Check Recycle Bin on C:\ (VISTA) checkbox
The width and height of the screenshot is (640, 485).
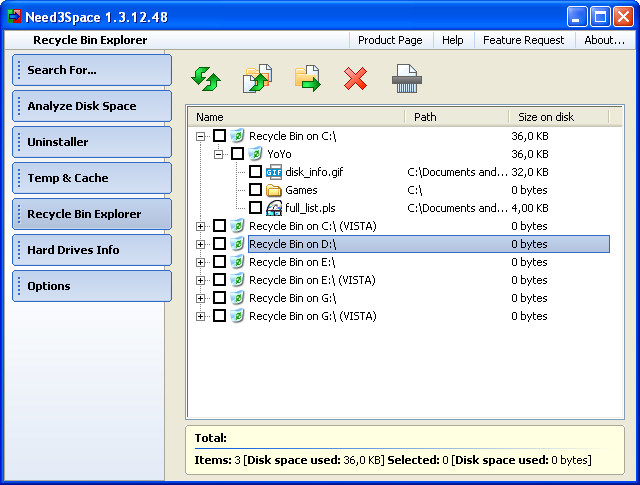click(x=220, y=225)
